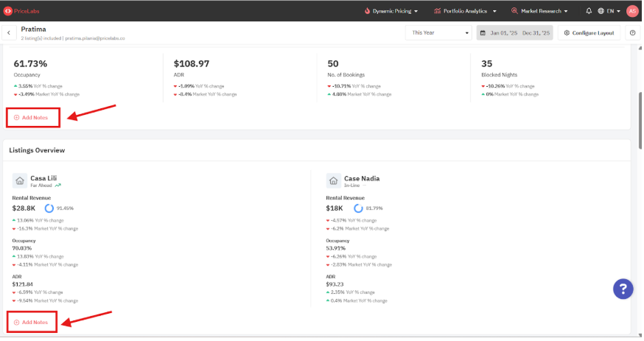Expand the Market Research dropdown

coord(540,11)
